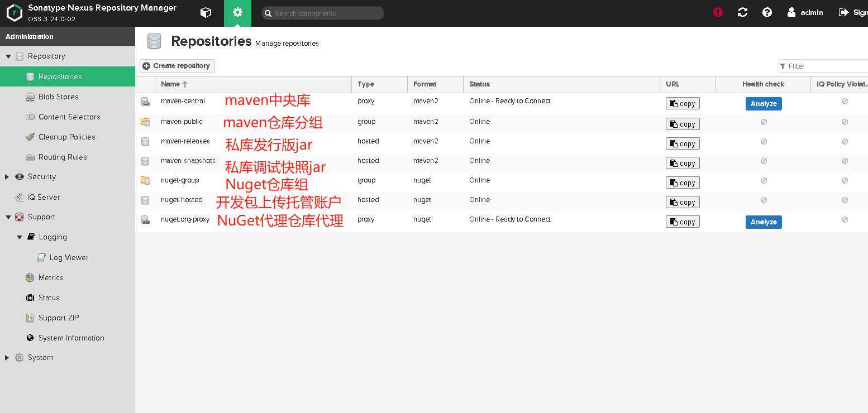
Task: Click Analyze for nuget.org-proxy
Action: coord(764,222)
